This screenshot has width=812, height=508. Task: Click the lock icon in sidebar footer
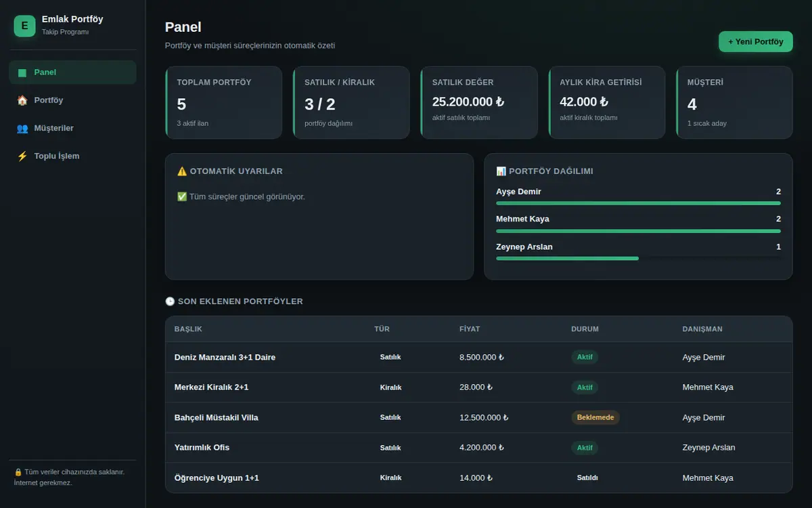[18, 472]
